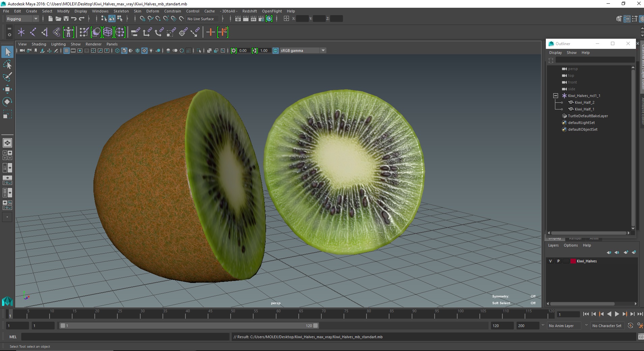Toggle Textured display in viewport

144,51
